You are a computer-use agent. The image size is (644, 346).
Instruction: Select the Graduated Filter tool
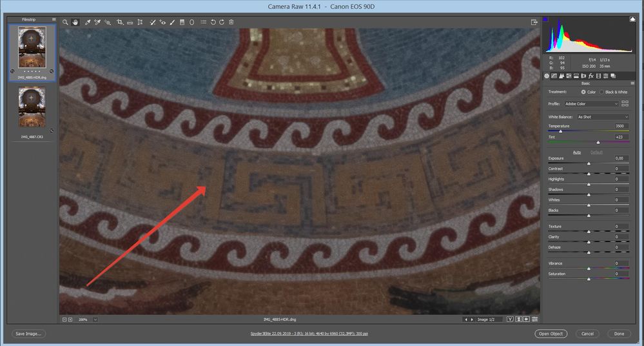[182, 22]
